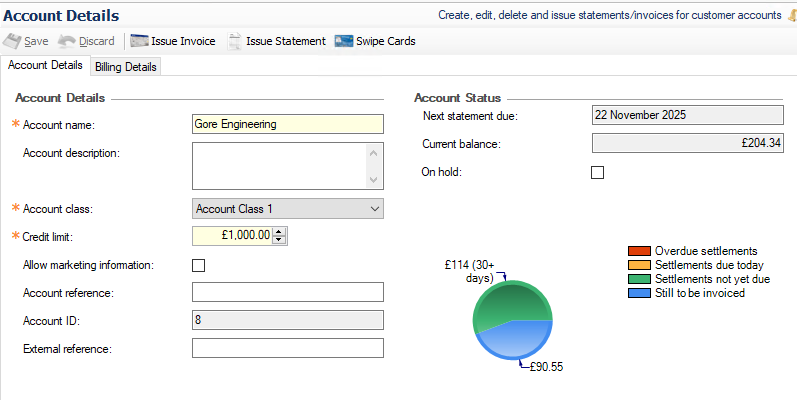Click the Overdue settlements red swatch

tap(638, 250)
